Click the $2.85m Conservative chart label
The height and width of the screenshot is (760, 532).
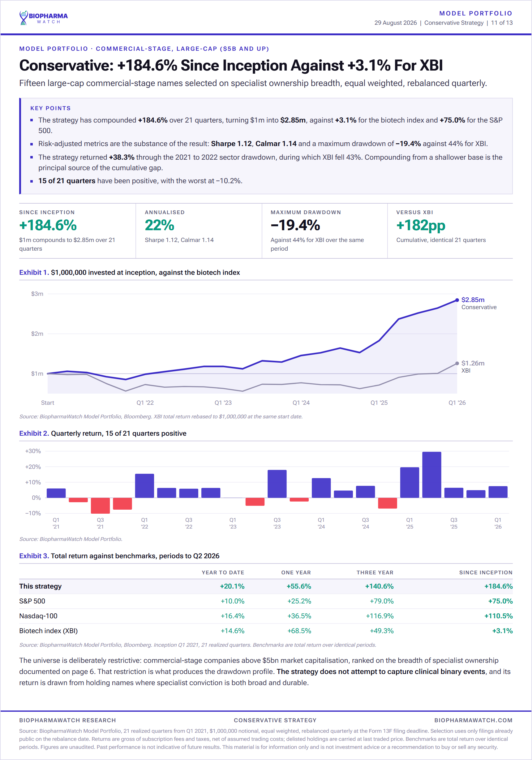tap(473, 300)
